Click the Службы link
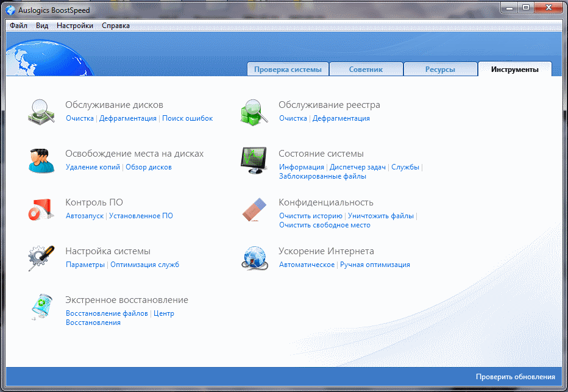568x392 pixels. [x=405, y=167]
